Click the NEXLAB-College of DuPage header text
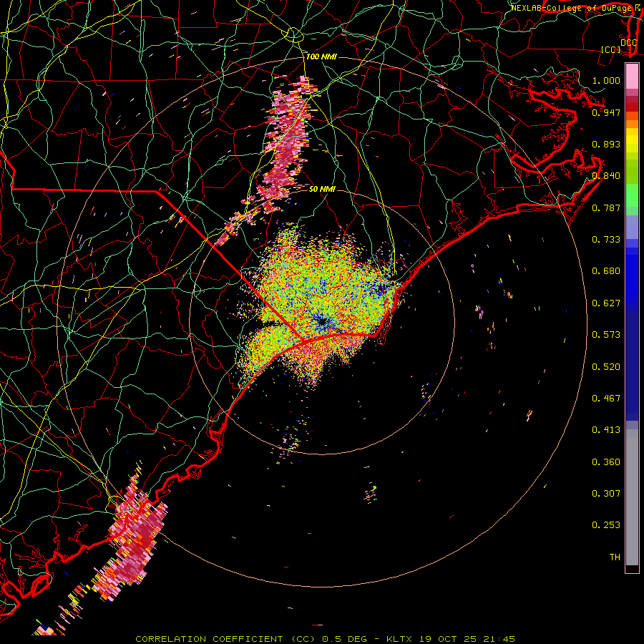644x644 pixels. 572,8
